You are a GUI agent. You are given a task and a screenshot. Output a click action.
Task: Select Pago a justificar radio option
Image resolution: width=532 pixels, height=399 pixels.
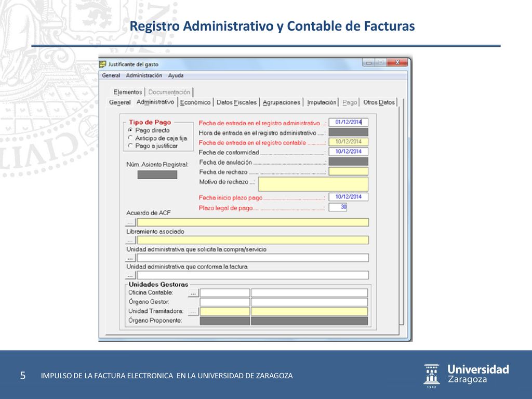coord(130,145)
